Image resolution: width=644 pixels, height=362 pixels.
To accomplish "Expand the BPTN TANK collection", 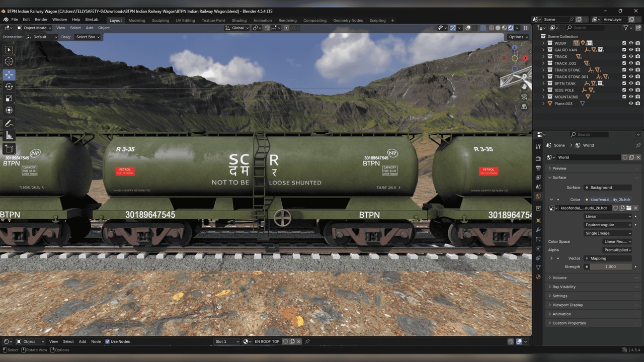I will [543, 83].
